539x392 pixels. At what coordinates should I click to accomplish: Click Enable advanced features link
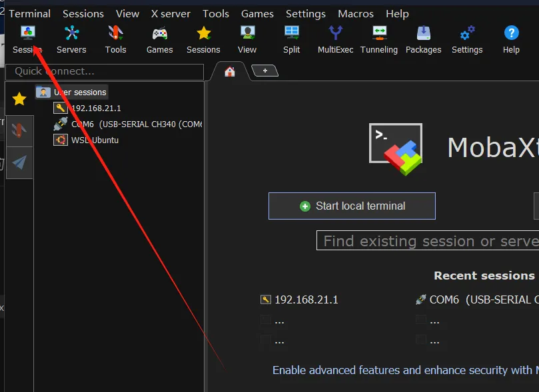coord(406,370)
